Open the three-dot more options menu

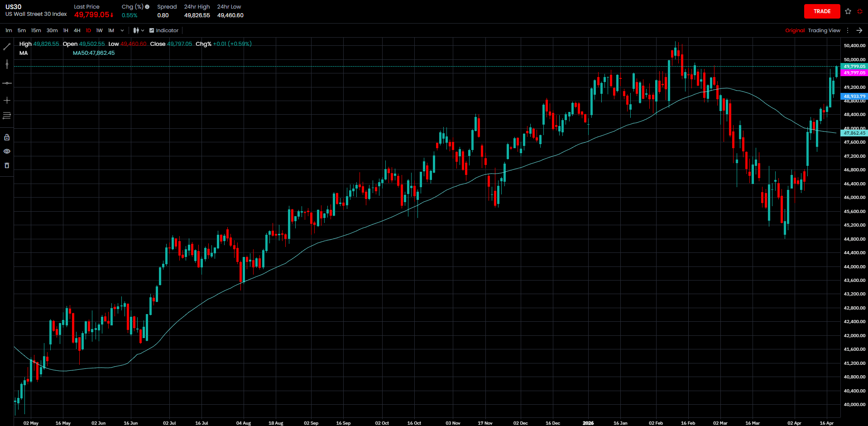pyautogui.click(x=848, y=30)
